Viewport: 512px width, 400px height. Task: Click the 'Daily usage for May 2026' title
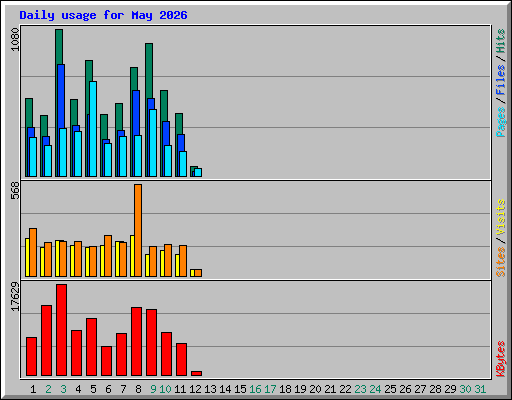tap(103, 15)
